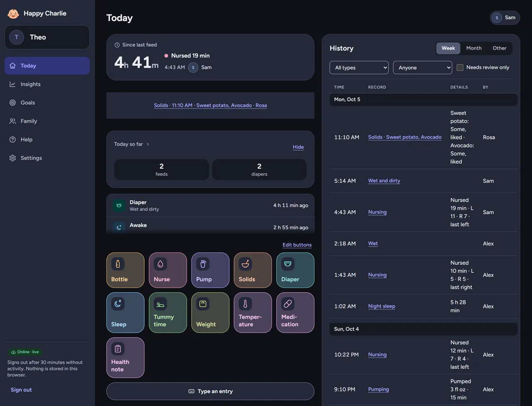Image resolution: width=532 pixels, height=406 pixels.
Task: Open Settings in the sidebar
Action: [x=47, y=158]
